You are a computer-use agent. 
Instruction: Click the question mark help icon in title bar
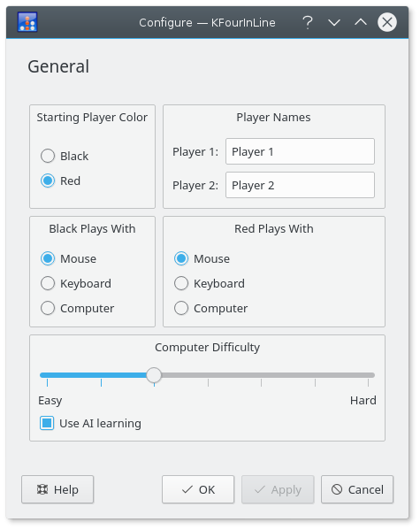(x=308, y=22)
